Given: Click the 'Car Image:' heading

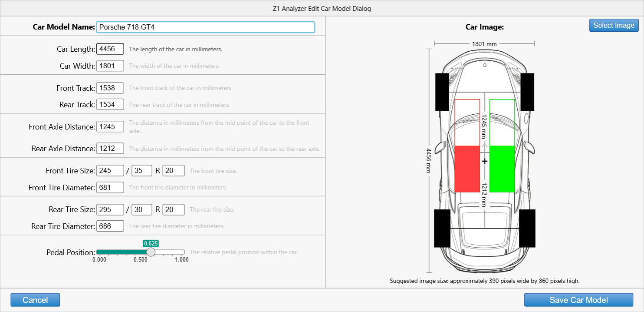Looking at the screenshot, I should click(x=484, y=27).
